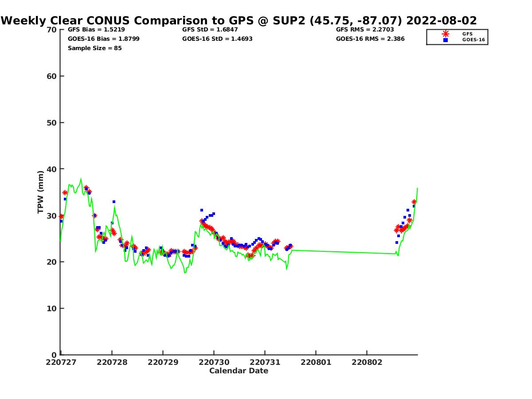This screenshot has width=532, height=399.
Task: Select the 220801 date tick label
Action: [316, 362]
